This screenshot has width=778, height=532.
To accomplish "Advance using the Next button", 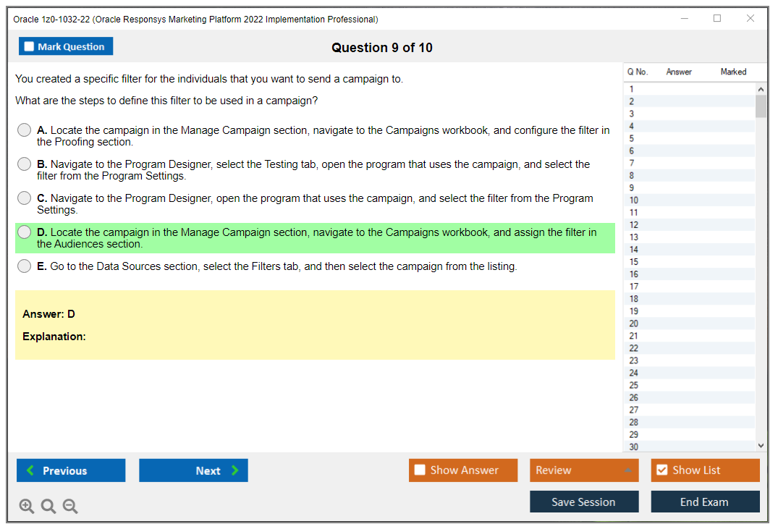I will (193, 470).
